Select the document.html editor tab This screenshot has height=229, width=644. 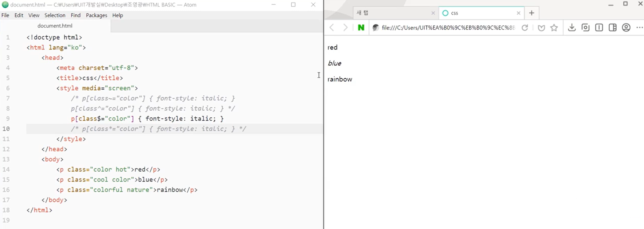pos(55,26)
